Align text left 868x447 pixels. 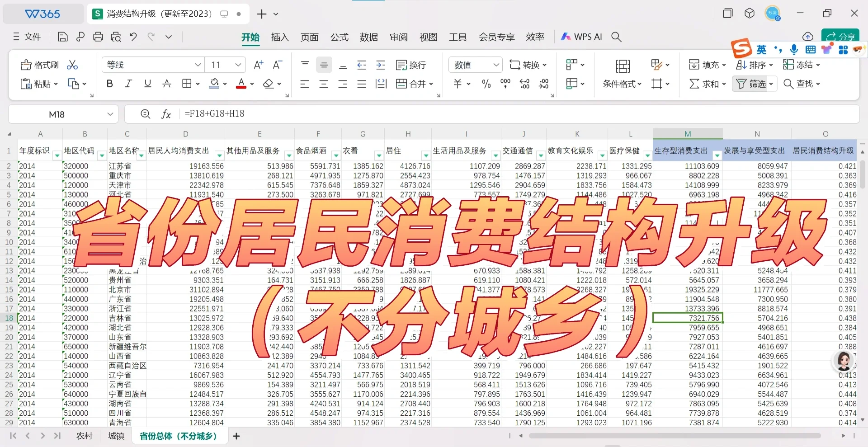click(305, 84)
